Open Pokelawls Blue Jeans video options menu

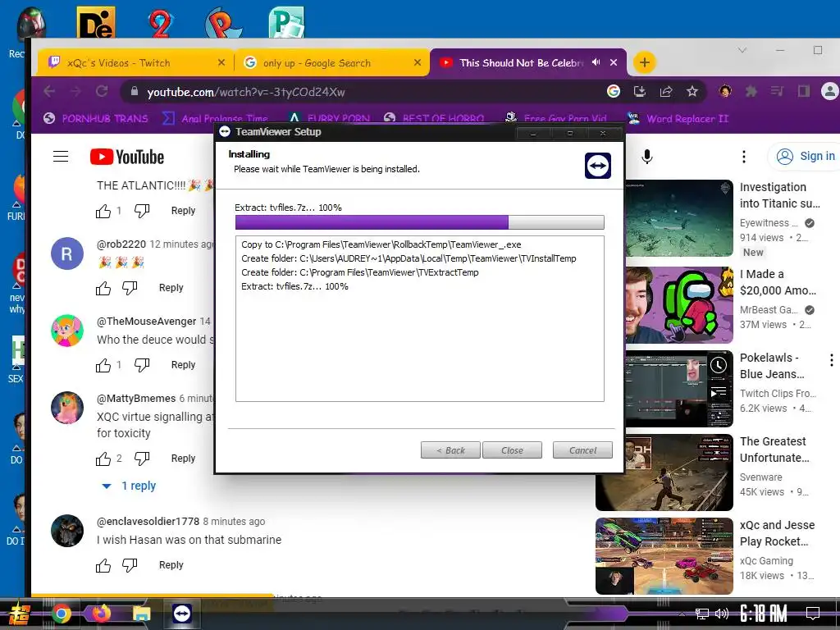click(832, 360)
